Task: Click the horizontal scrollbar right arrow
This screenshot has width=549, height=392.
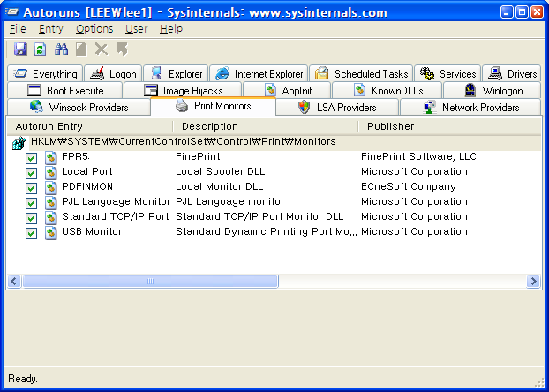Action: coord(533,281)
